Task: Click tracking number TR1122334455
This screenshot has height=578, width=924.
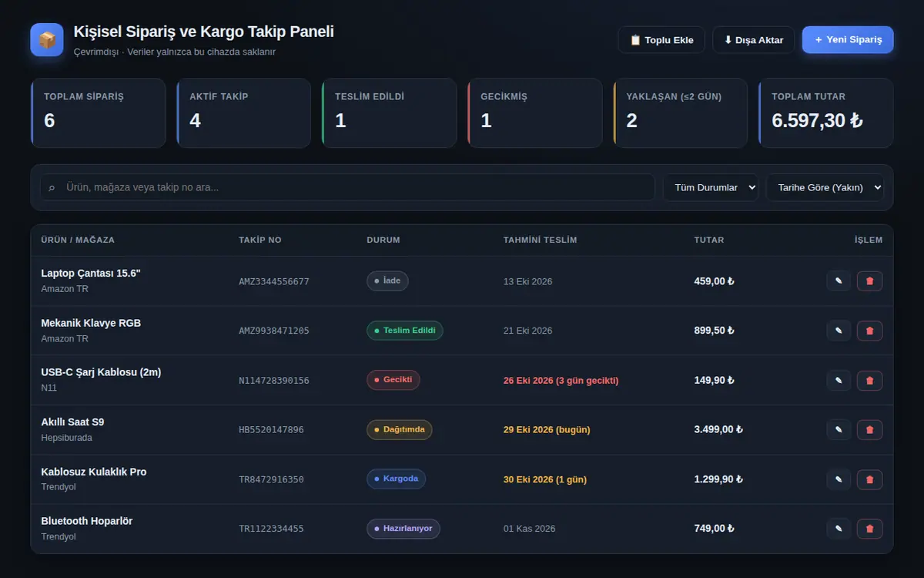Action: click(x=271, y=529)
